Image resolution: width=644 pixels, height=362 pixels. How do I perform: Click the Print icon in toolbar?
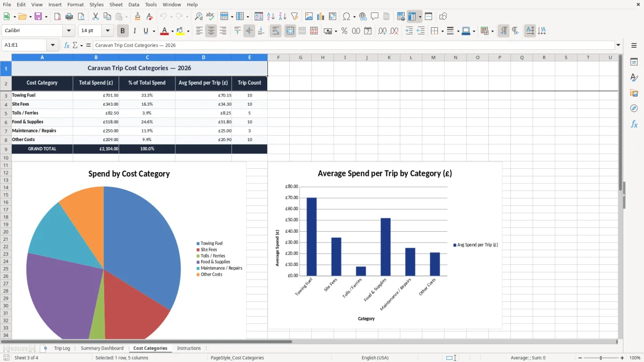69,17
